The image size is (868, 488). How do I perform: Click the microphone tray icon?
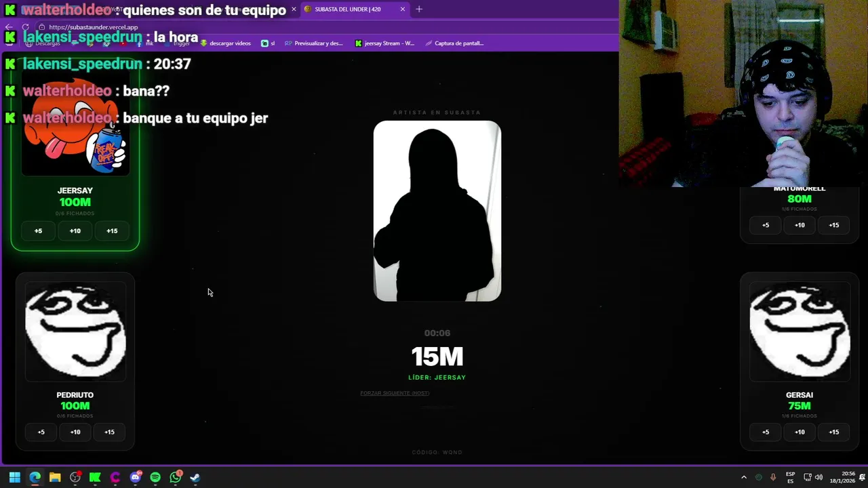tap(773, 477)
